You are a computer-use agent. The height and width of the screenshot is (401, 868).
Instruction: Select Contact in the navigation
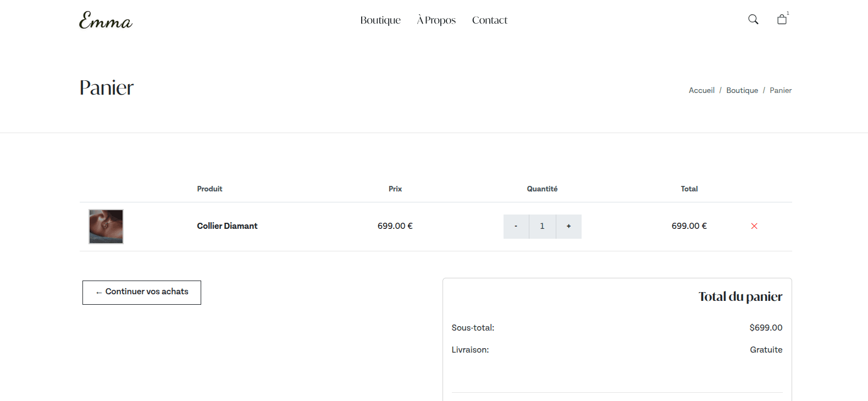click(489, 20)
